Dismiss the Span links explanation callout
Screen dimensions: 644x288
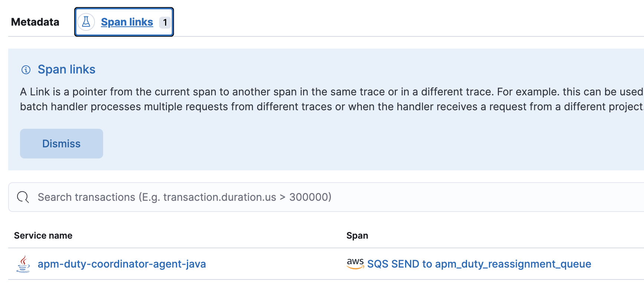[61, 144]
